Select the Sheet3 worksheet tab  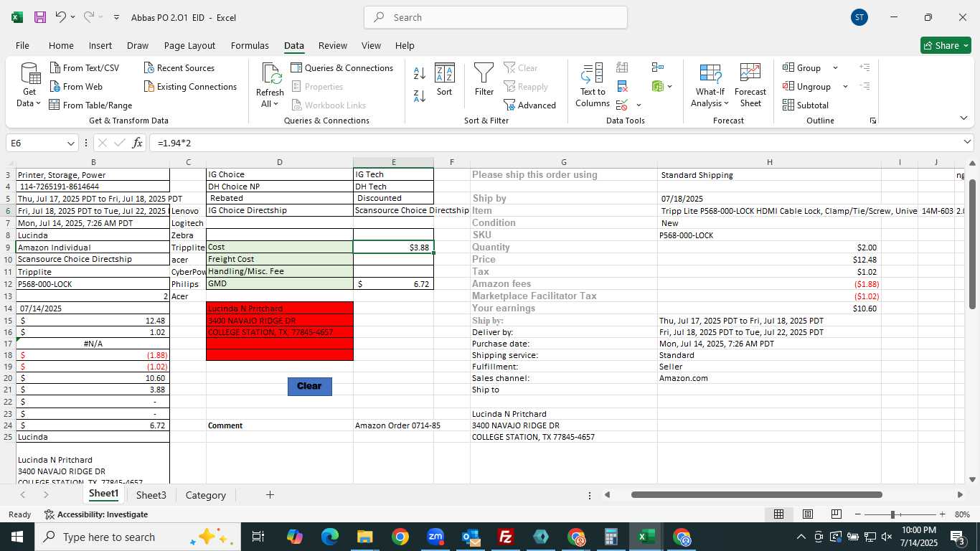(x=151, y=495)
